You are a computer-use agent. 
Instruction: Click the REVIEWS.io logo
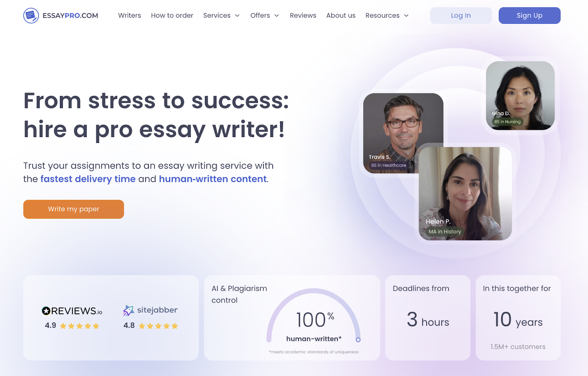(x=72, y=311)
